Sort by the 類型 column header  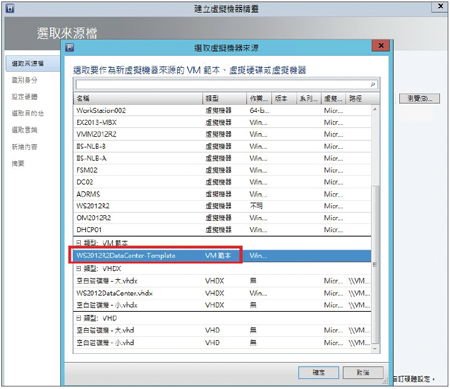224,98
